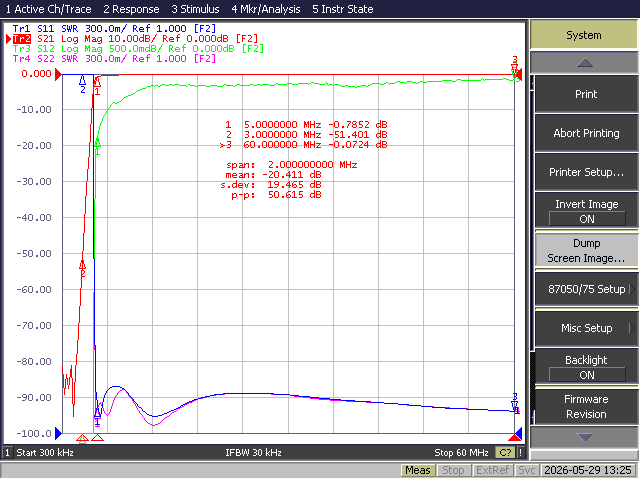Expand the 87050/75 Setup submenu
Viewport: 640px width, 480px height.
tap(586, 289)
